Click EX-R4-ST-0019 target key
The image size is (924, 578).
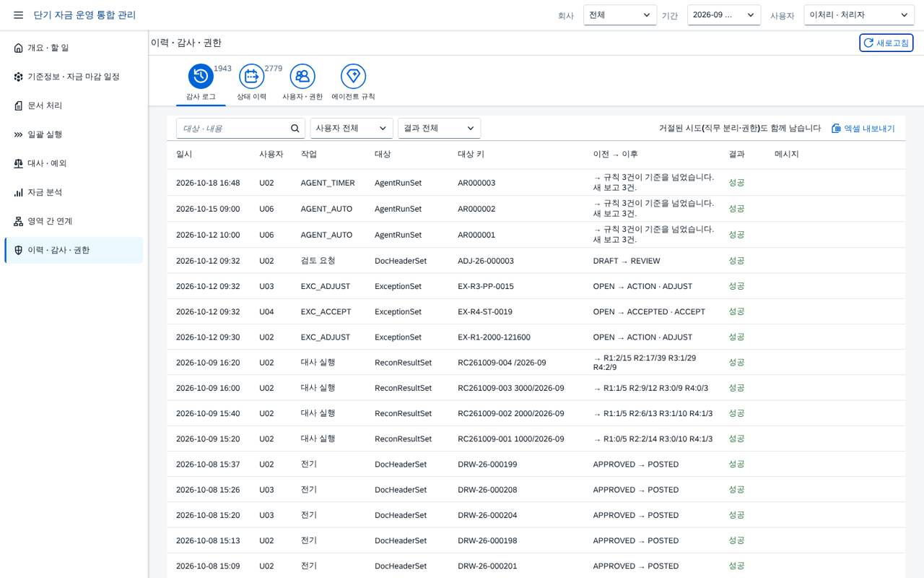[x=485, y=311]
